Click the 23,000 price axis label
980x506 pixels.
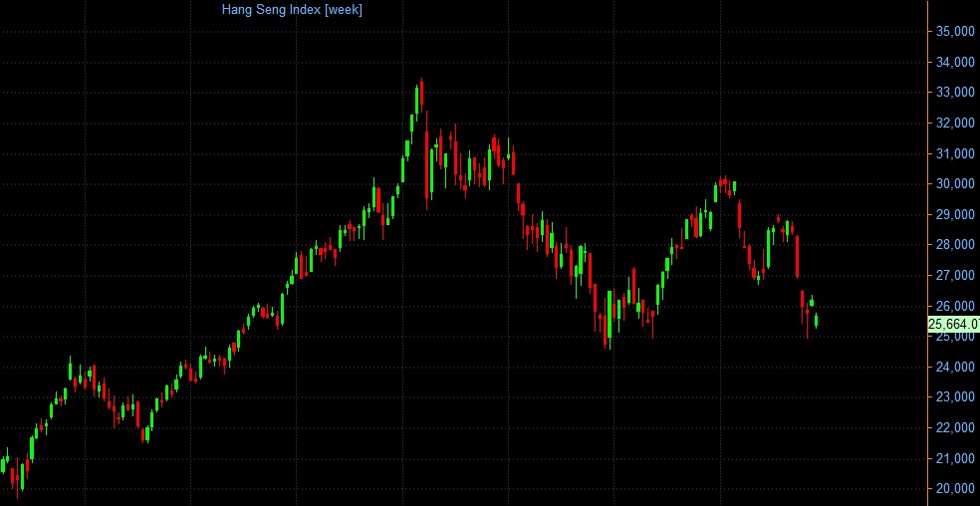(x=955, y=397)
